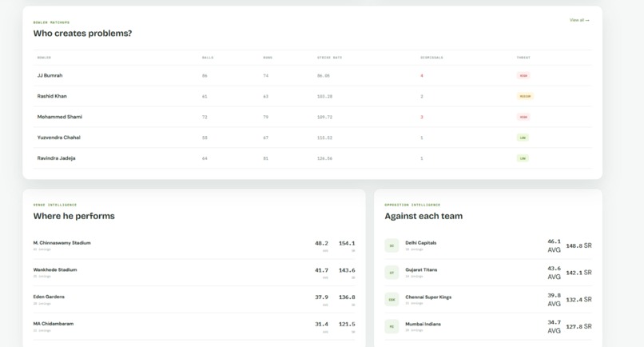The image size is (644, 347).
Task: Click the 39.8 AVG for Chennai Super Kings
Action: [x=554, y=299]
